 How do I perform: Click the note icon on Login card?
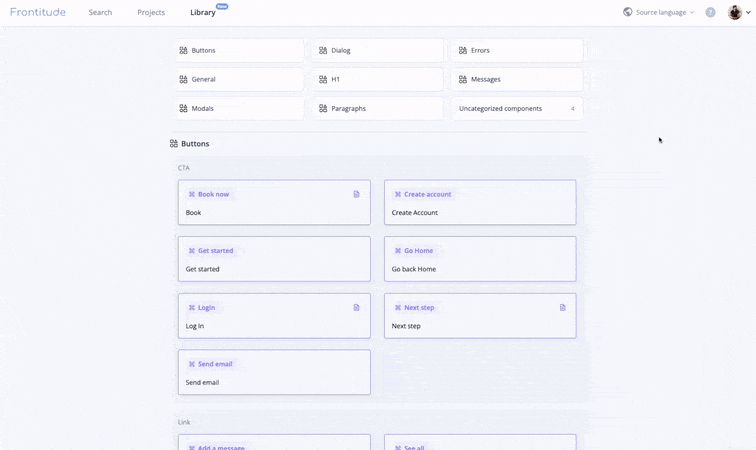point(356,307)
